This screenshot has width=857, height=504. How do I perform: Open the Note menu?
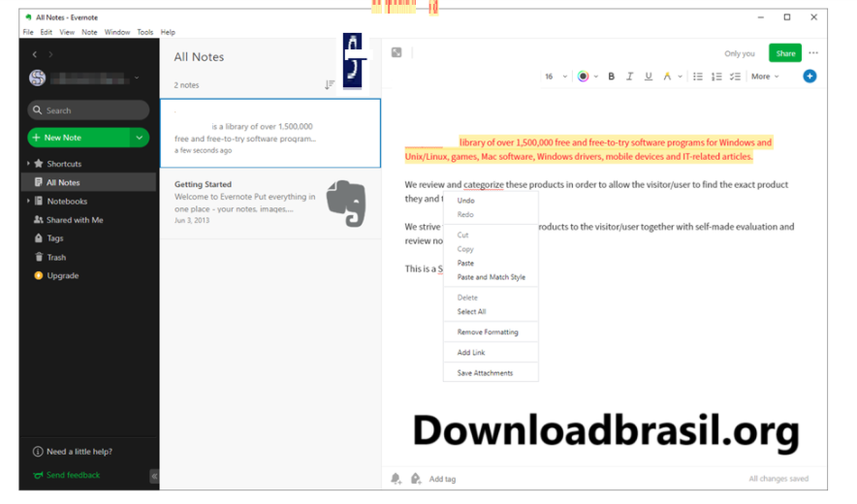(x=89, y=32)
